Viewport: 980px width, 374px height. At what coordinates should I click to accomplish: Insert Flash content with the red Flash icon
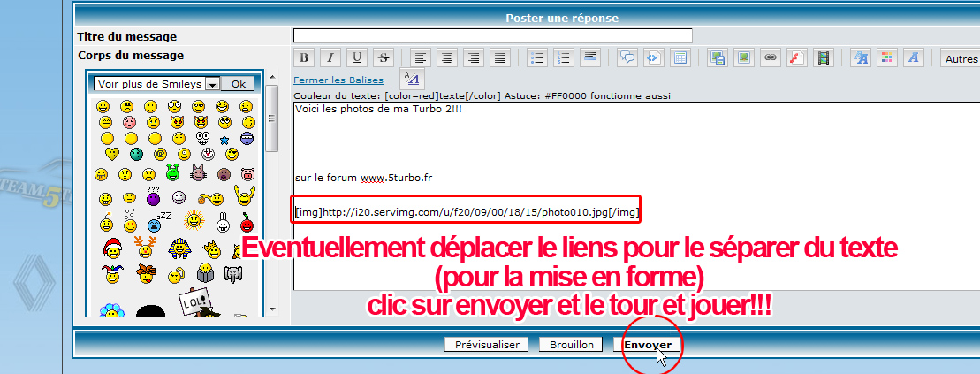797,58
